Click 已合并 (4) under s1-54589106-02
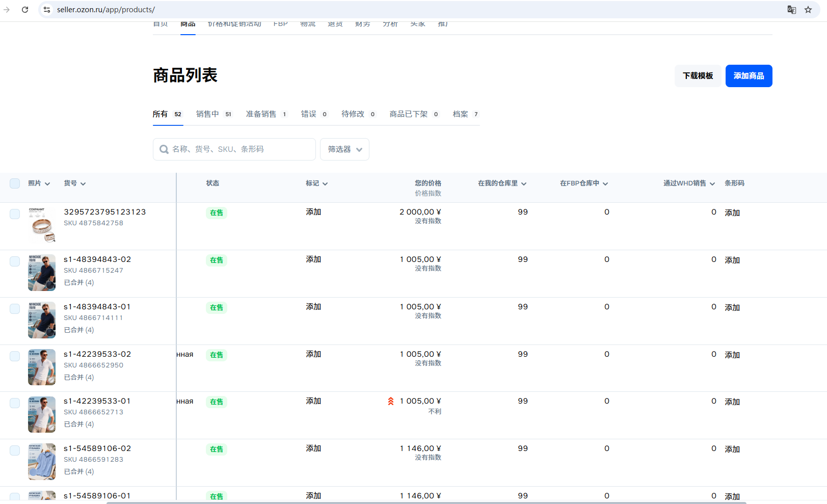The height and width of the screenshot is (504, 827). [x=79, y=471]
